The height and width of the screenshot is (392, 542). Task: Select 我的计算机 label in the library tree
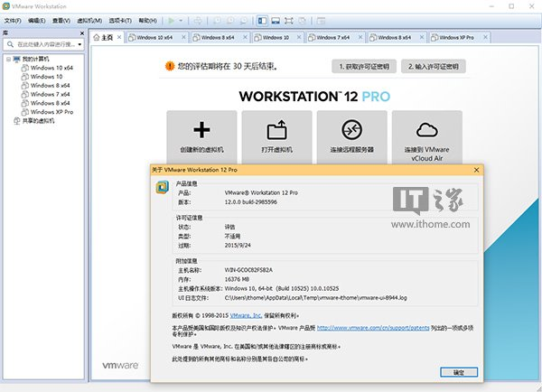coord(35,59)
